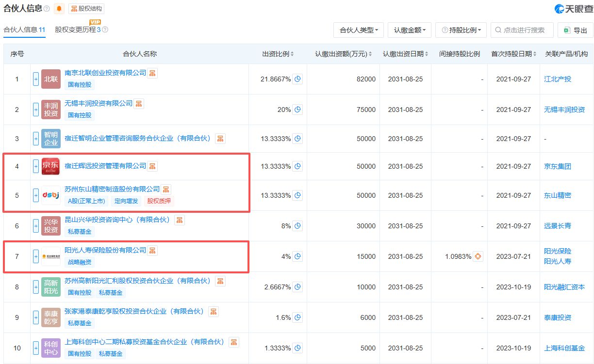Image resolution: width=594 pixels, height=364 pixels.
Task: Click the 京东 JD.COM logo thumbnail
Action: click(x=51, y=166)
